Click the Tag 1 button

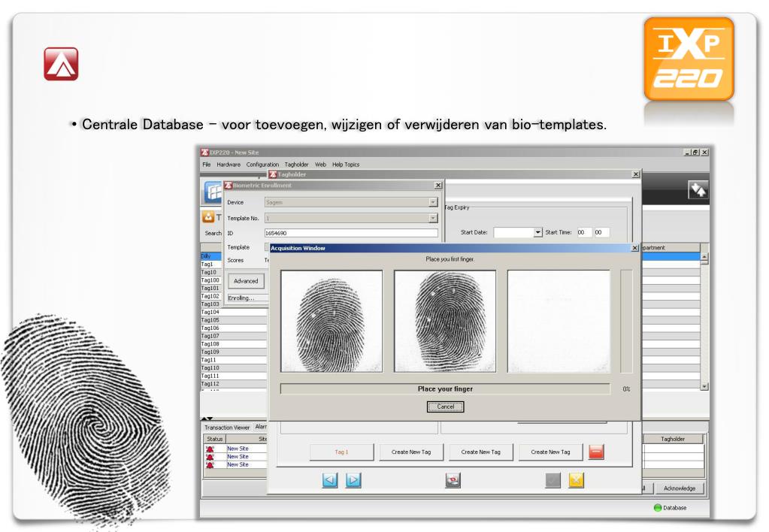[341, 452]
